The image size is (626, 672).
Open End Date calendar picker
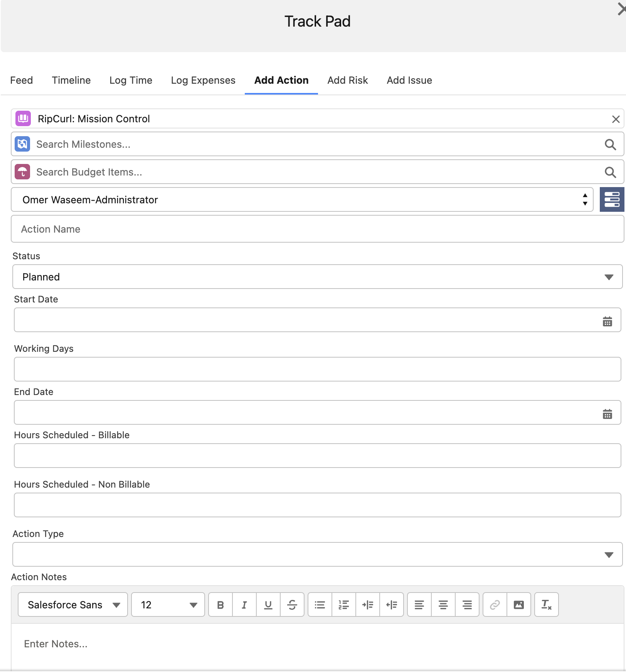point(607,414)
